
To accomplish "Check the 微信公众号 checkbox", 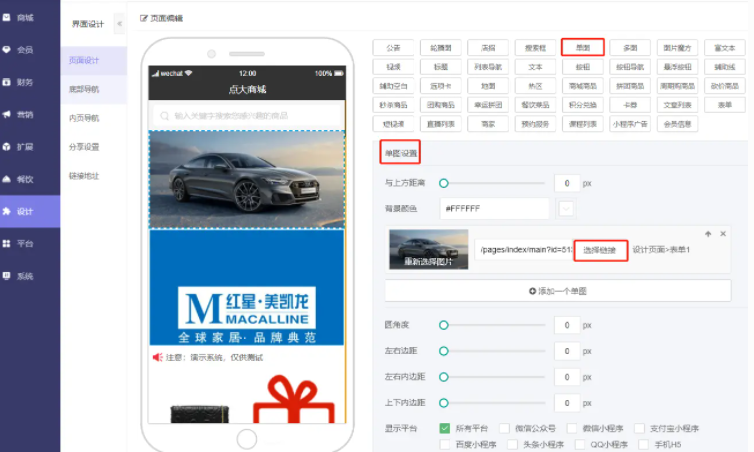I will point(504,428).
